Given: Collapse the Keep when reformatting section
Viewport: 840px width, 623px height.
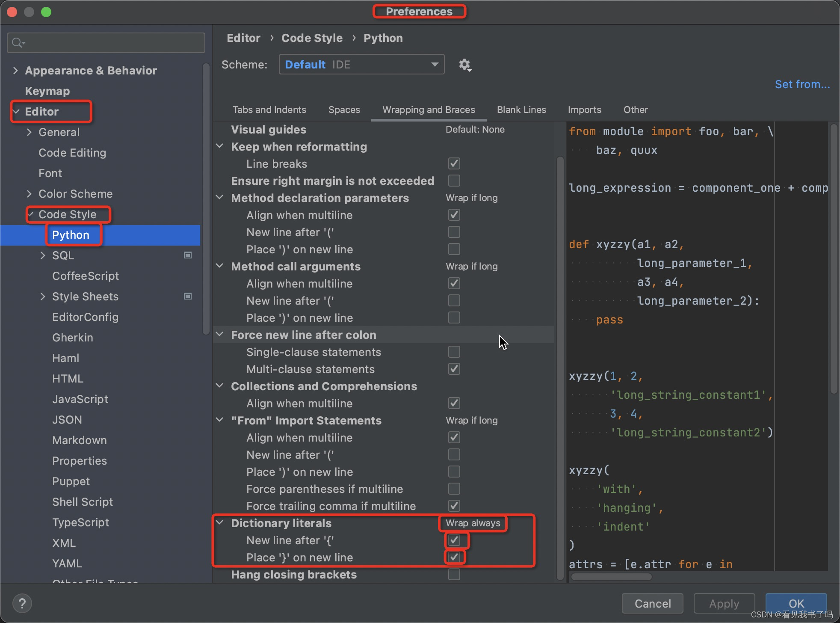Looking at the screenshot, I should pos(220,146).
